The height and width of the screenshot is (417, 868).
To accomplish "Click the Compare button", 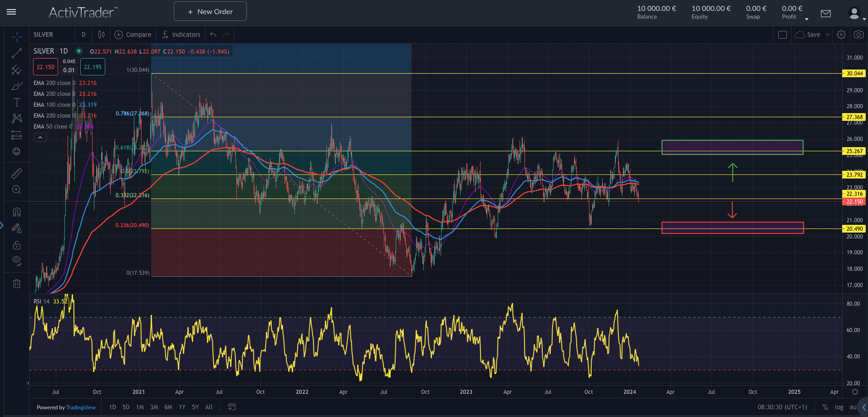I will point(133,35).
